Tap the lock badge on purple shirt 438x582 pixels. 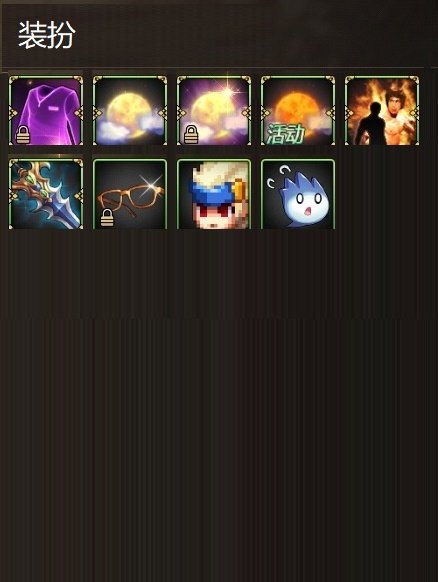coord(23,134)
